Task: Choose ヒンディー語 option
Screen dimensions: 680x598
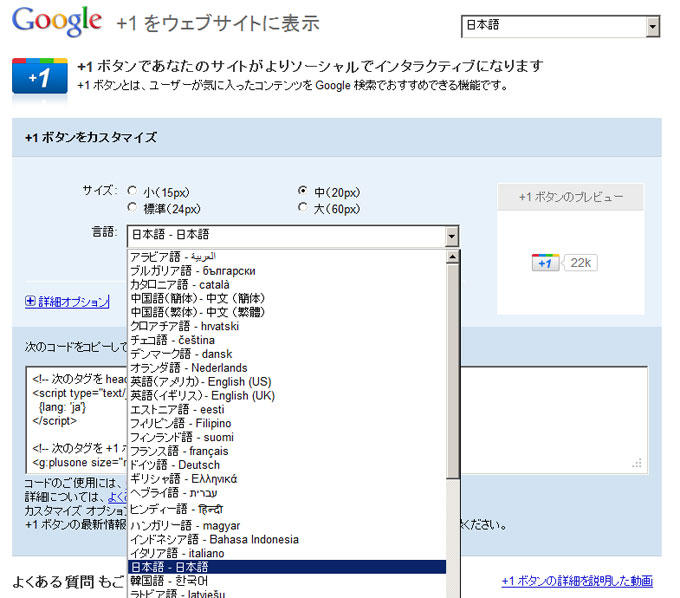Action: 287,509
